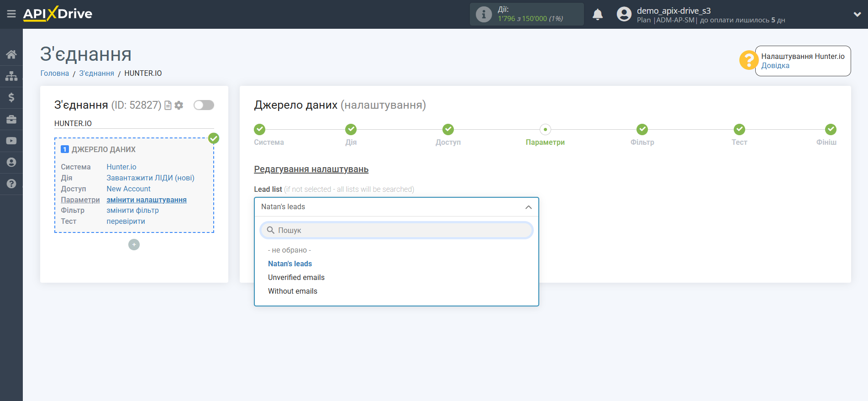This screenshot has width=868, height=401.
Task: Open the connections sitemap sidebar icon
Action: coord(11,76)
